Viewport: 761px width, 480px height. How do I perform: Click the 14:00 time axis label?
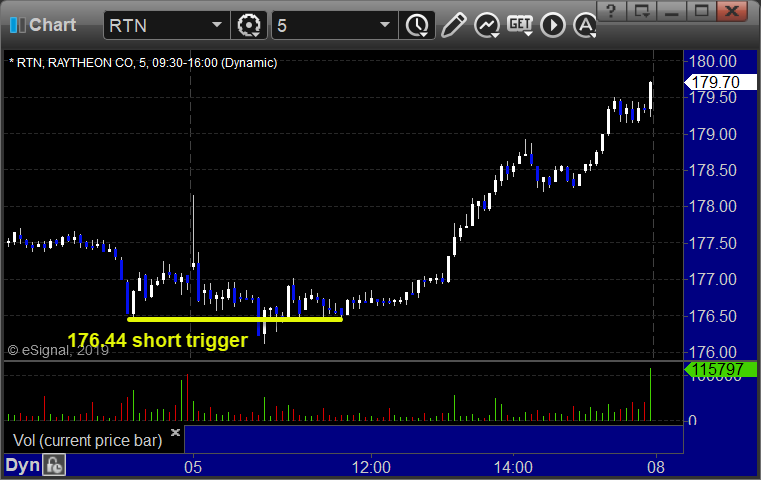coord(513,467)
